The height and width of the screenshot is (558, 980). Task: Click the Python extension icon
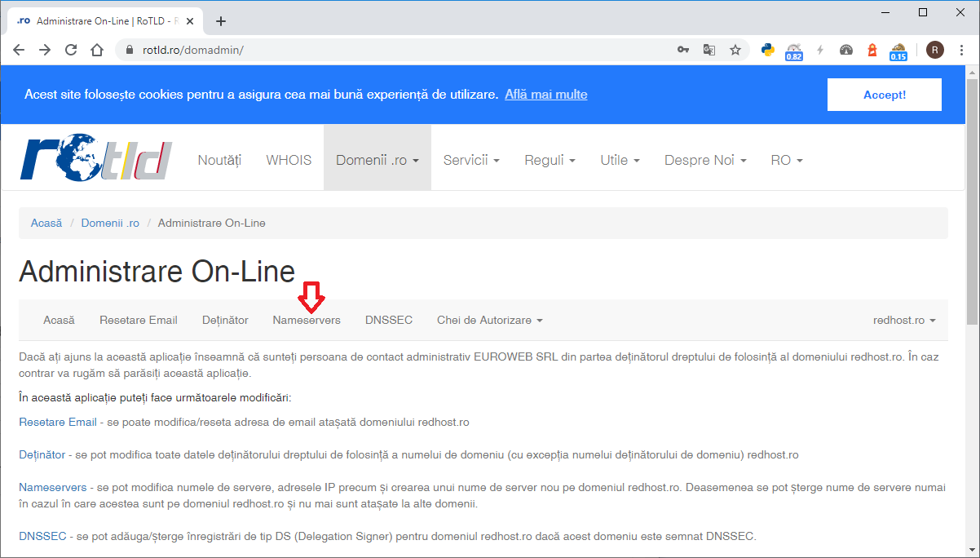[x=767, y=50]
